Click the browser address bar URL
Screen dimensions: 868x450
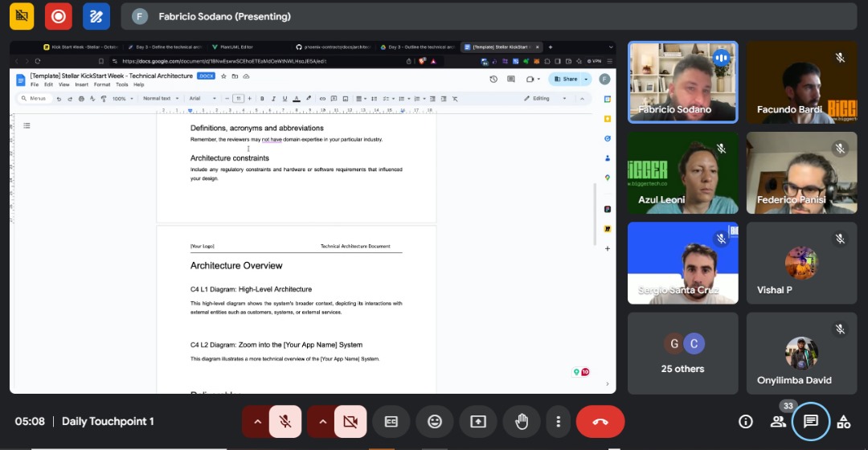pyautogui.click(x=224, y=61)
